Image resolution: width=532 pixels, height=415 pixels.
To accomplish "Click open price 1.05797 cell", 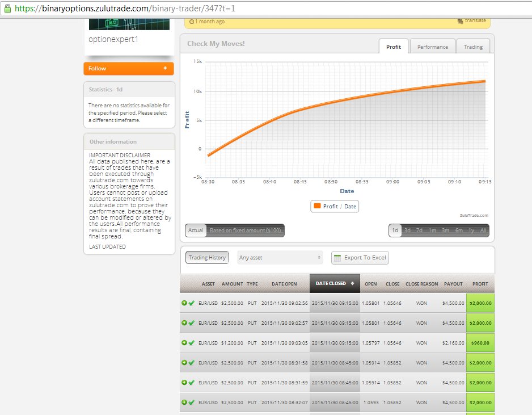I will [x=370, y=343].
